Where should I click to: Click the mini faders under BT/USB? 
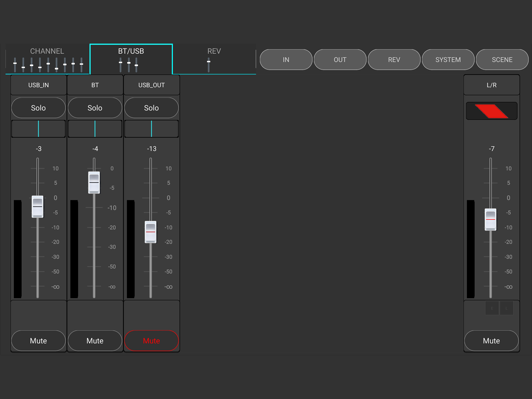pos(129,65)
